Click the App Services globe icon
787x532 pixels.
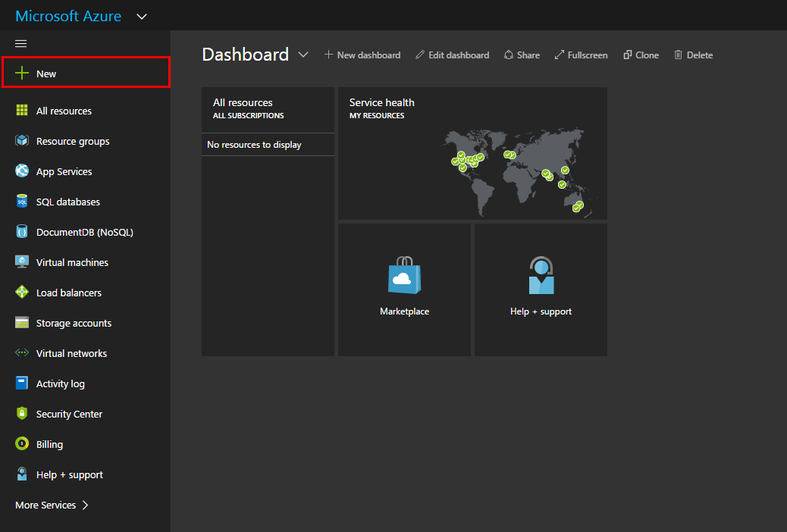[x=21, y=171]
